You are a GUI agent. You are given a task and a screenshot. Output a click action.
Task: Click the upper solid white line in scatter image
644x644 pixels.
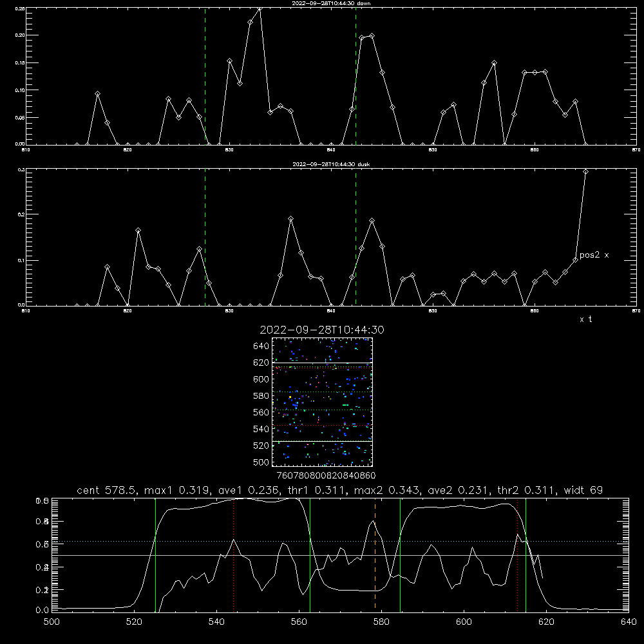322,363
